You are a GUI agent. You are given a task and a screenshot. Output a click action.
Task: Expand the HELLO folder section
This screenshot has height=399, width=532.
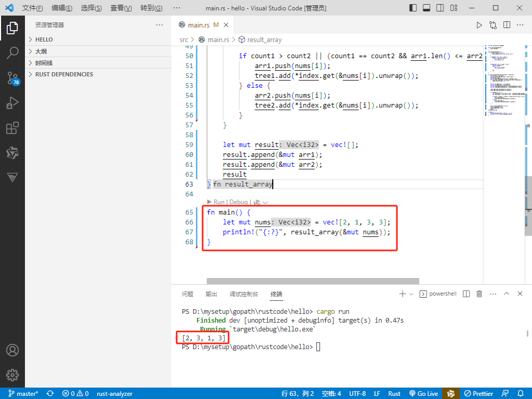98,39
